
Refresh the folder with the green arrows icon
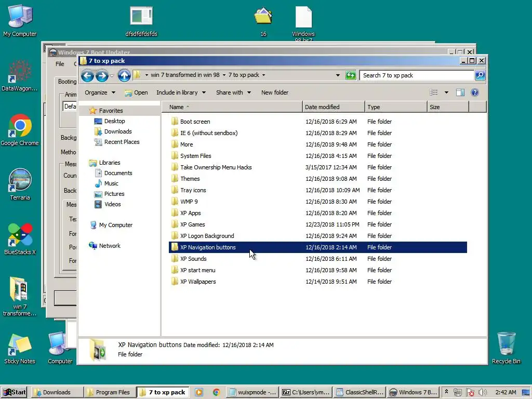tap(351, 75)
